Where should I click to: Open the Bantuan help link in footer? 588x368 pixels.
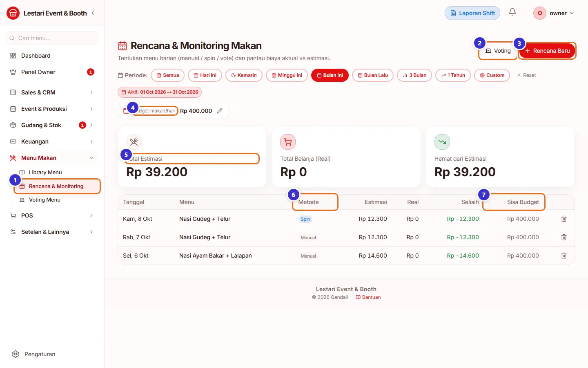(368, 297)
